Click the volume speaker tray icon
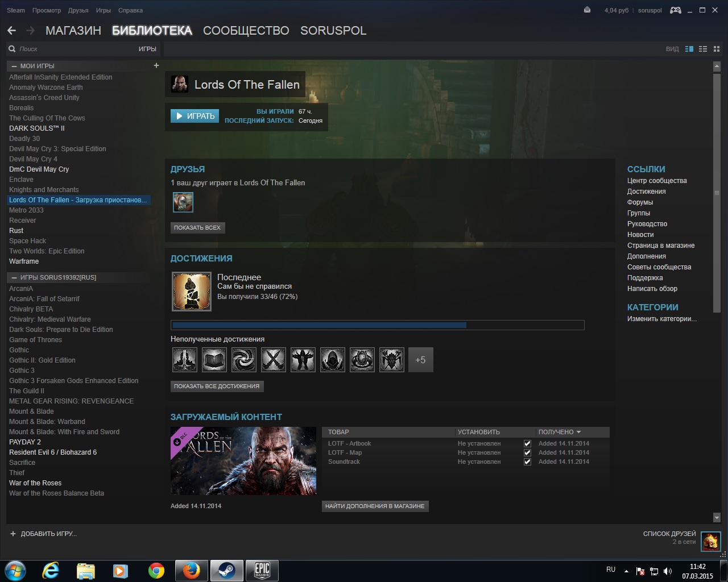Viewport: 728px width, 582px height. (668, 571)
